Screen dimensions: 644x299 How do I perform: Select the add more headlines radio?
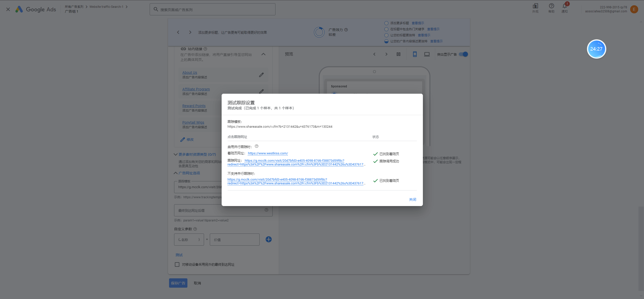386,23
